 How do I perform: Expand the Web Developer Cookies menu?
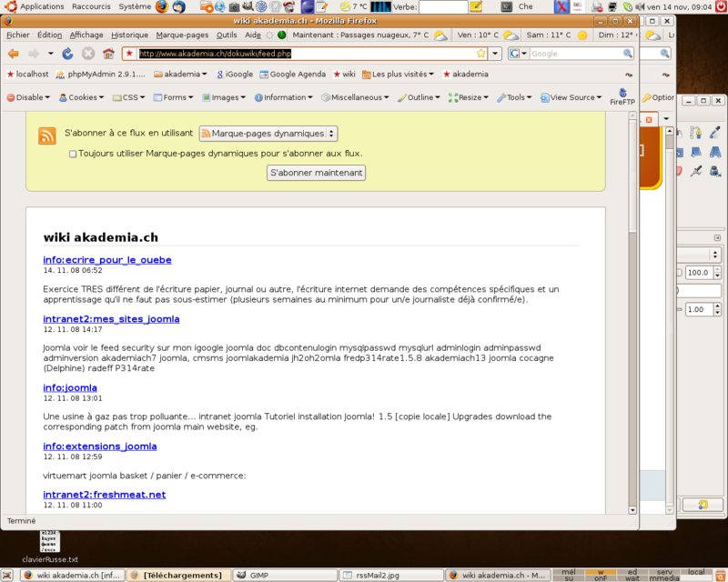[x=81, y=97]
